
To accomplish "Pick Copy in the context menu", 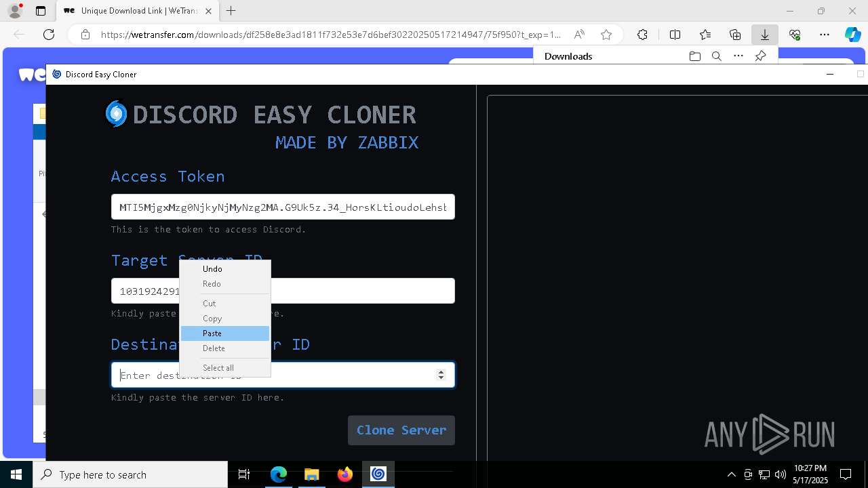I will click(225, 319).
